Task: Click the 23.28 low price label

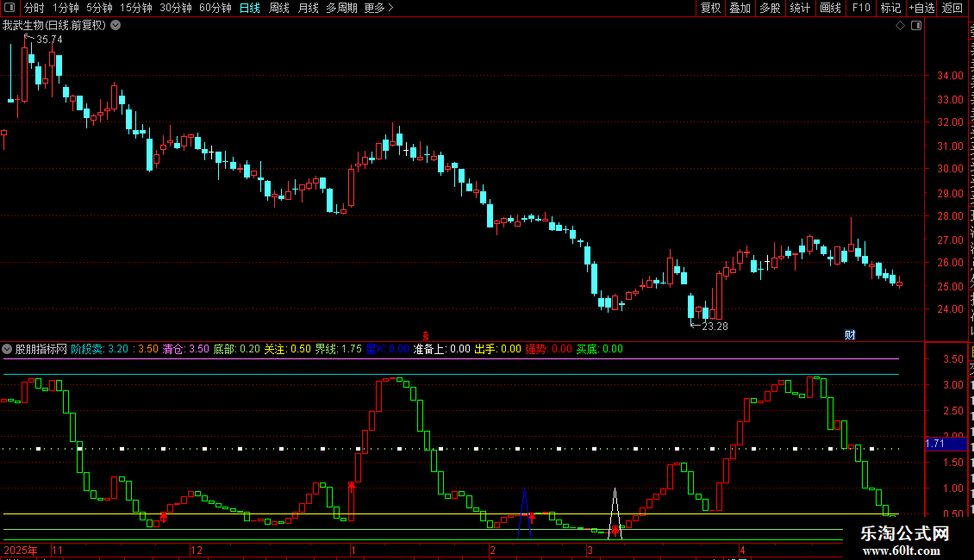Action: [715, 326]
